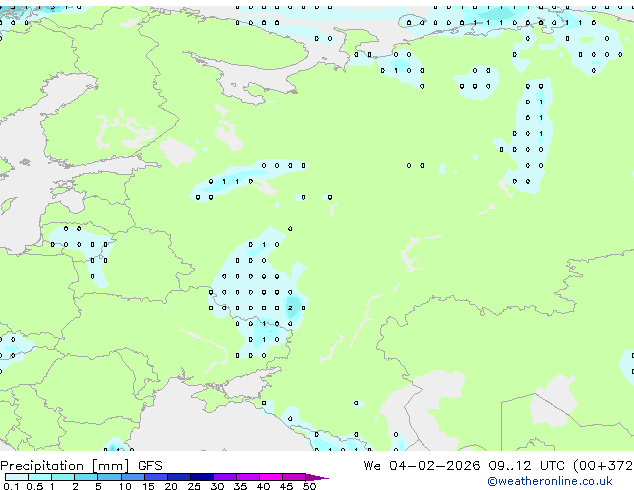This screenshot has width=634, height=490.
Task: Click the legend label '35'
Action: 240,486
